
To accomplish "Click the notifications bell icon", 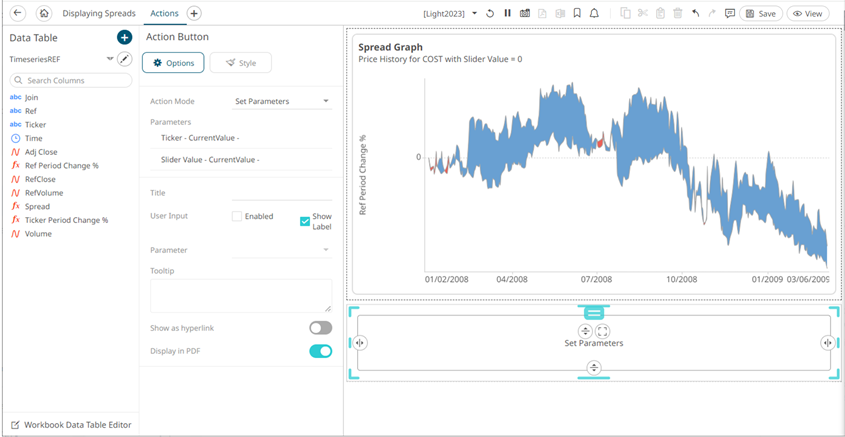I will (594, 14).
